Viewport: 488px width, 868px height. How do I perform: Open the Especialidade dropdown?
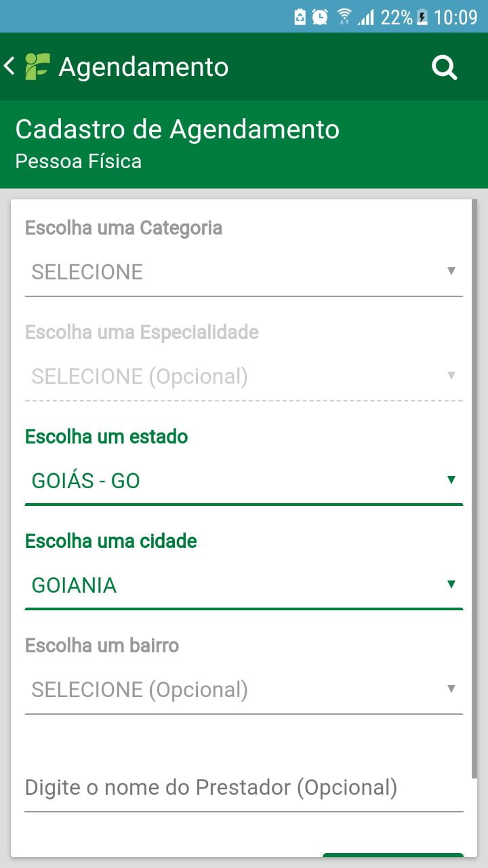point(243,377)
